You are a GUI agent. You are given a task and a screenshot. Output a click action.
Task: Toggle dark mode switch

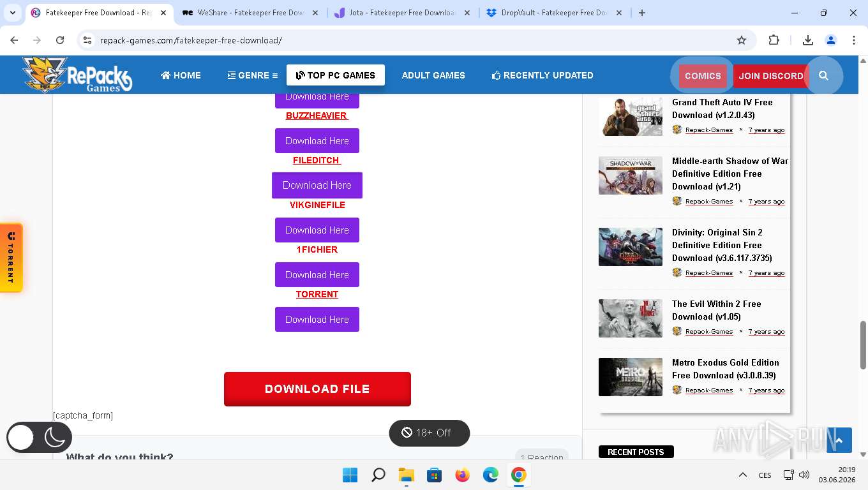[39, 438]
